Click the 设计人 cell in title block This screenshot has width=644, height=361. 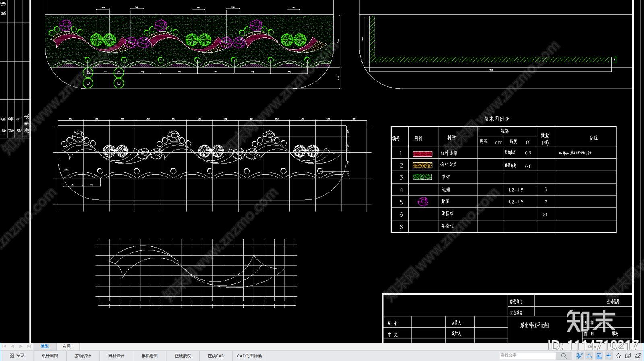pos(456,334)
